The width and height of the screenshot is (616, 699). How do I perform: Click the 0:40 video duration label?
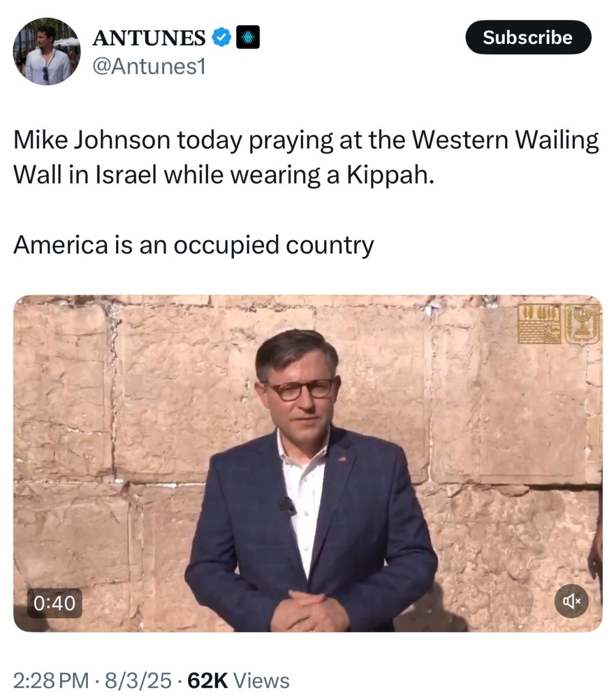(x=54, y=603)
